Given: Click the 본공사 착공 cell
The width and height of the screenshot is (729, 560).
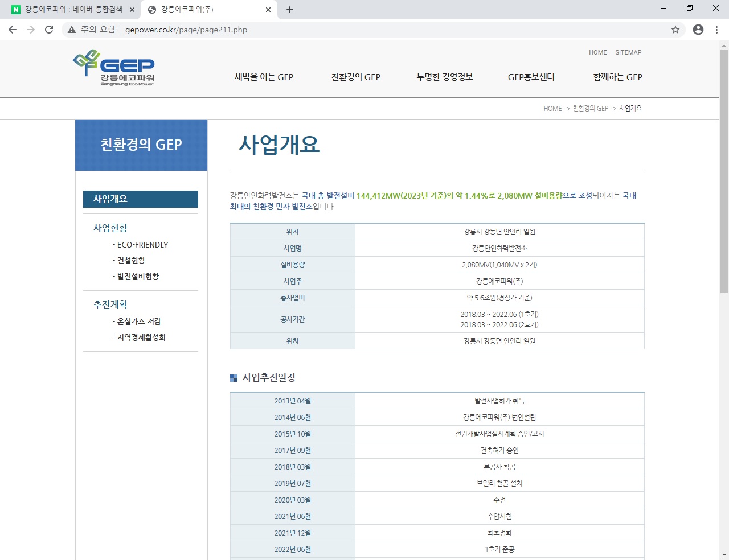Looking at the screenshot, I should pyautogui.click(x=499, y=467).
